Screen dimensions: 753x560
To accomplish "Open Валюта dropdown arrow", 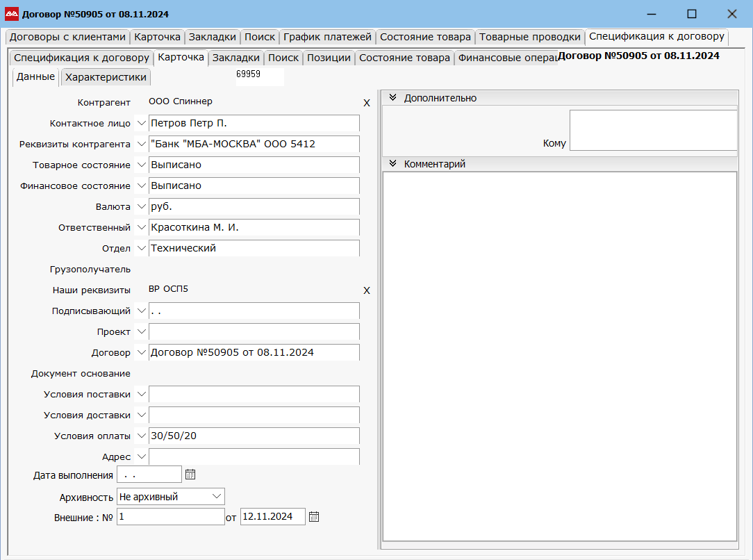I will (141, 206).
